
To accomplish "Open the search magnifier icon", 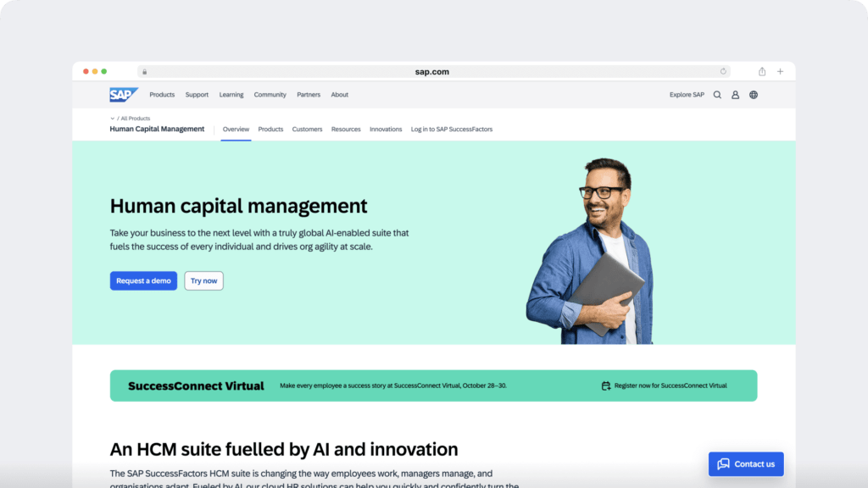I will coord(717,95).
